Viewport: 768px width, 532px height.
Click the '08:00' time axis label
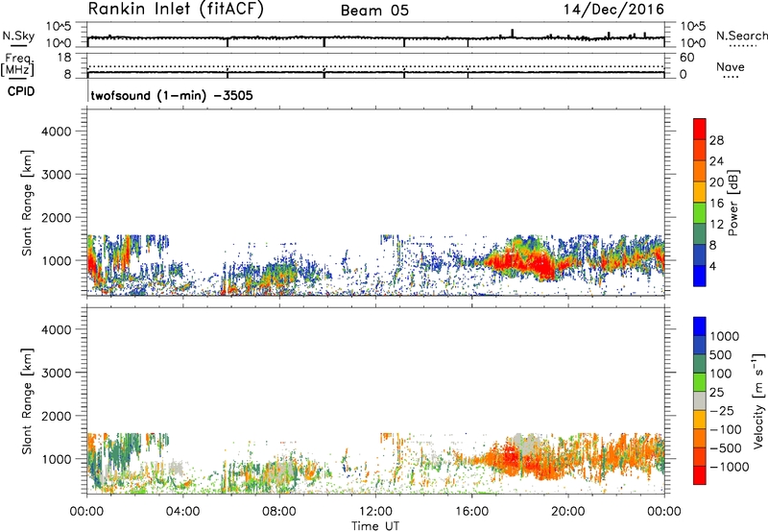click(279, 512)
